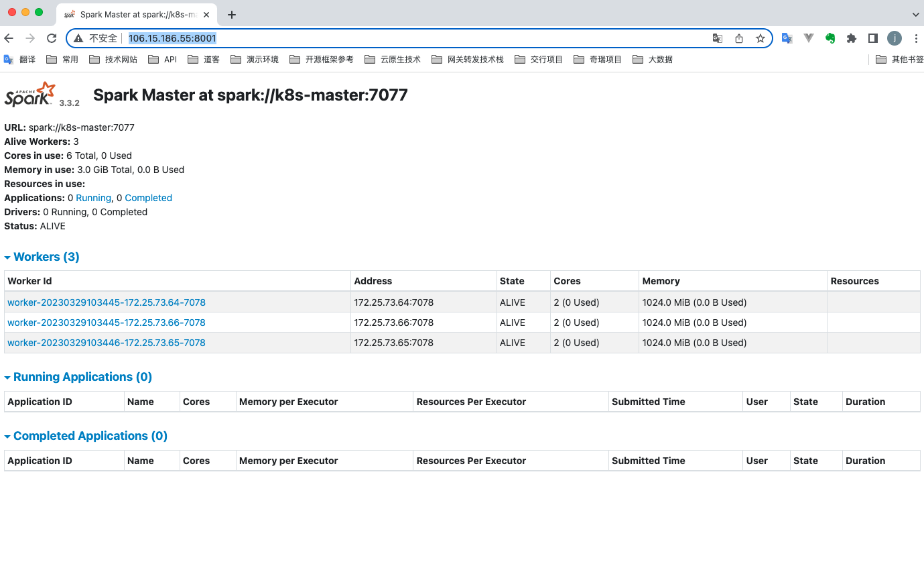Open worker link for 172.25.73.66-7078
This screenshot has height=574, width=924.
point(107,323)
